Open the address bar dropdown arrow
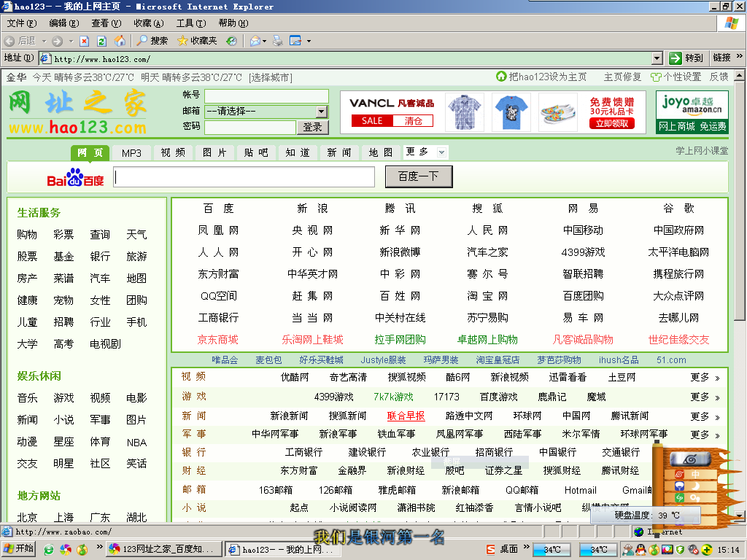Image resolution: width=747 pixels, height=560 pixels. (x=657, y=58)
